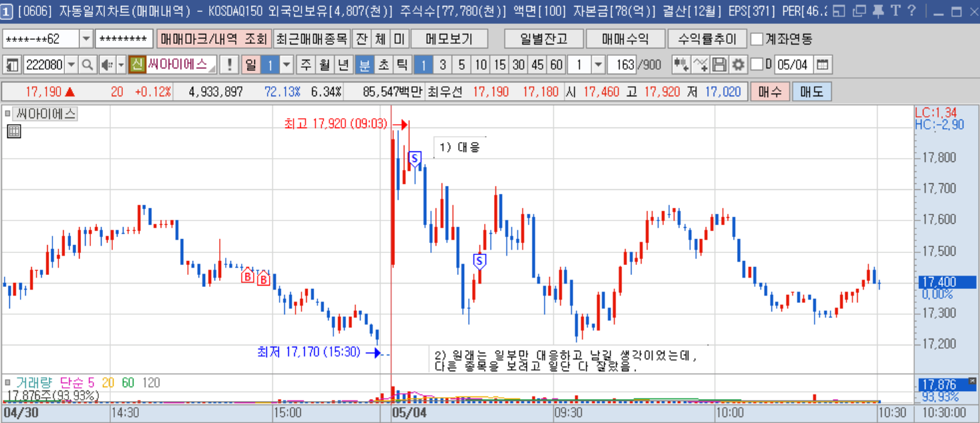Select the 30-minute interval tab
980x423 pixels.
(519, 65)
